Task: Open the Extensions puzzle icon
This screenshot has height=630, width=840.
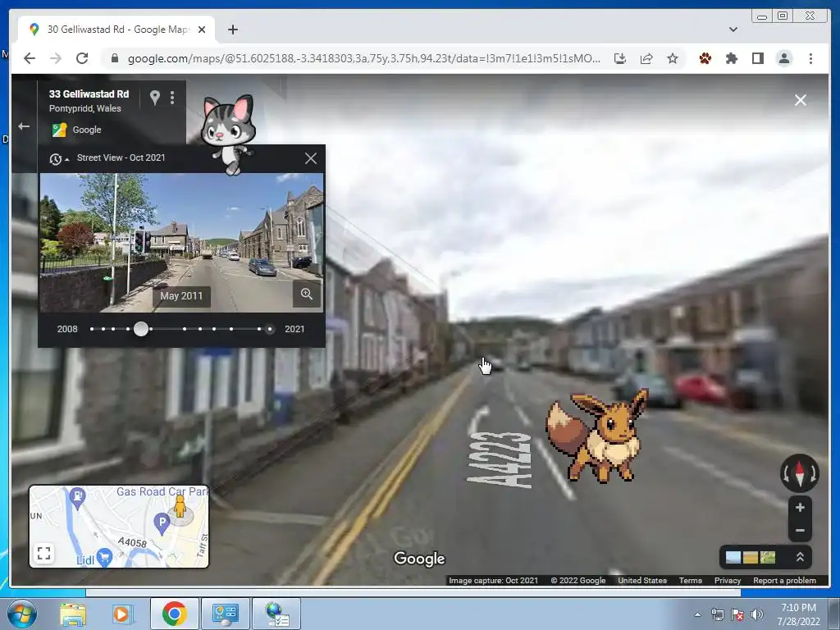Action: click(x=731, y=58)
